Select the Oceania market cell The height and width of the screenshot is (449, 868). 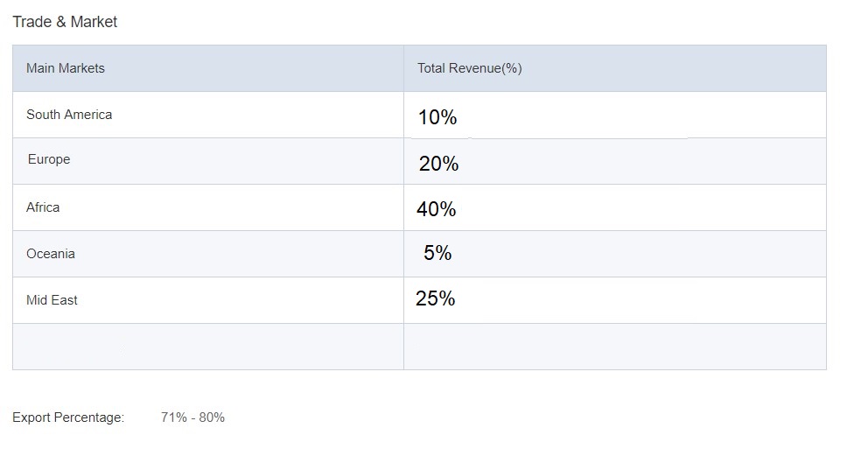coord(51,254)
